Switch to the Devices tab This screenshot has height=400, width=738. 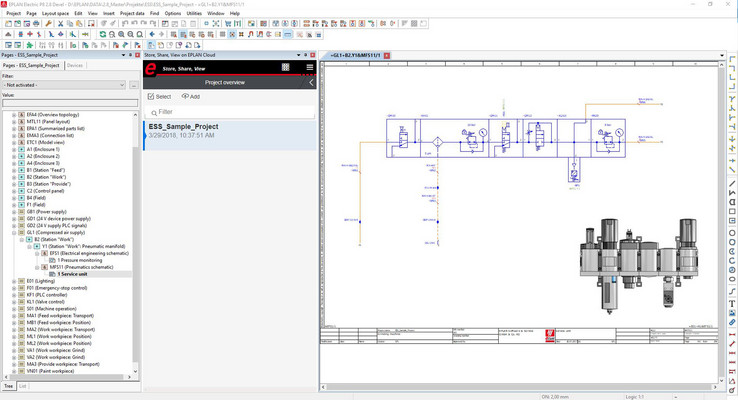pos(75,65)
